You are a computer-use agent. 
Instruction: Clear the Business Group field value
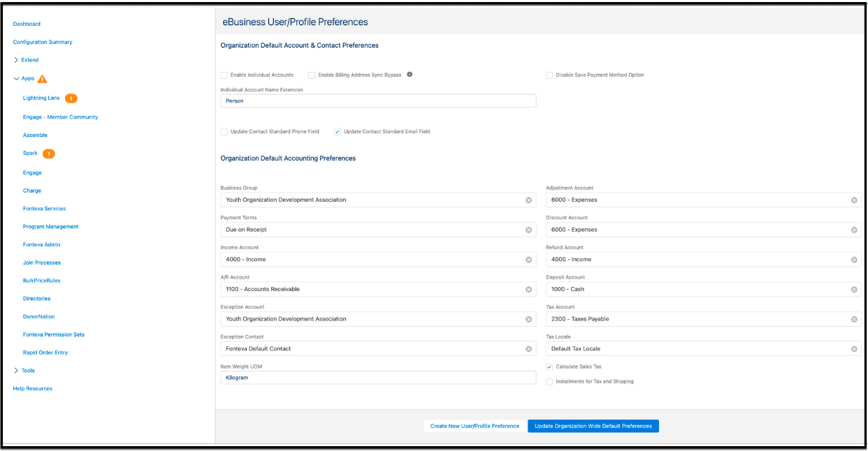click(x=528, y=200)
